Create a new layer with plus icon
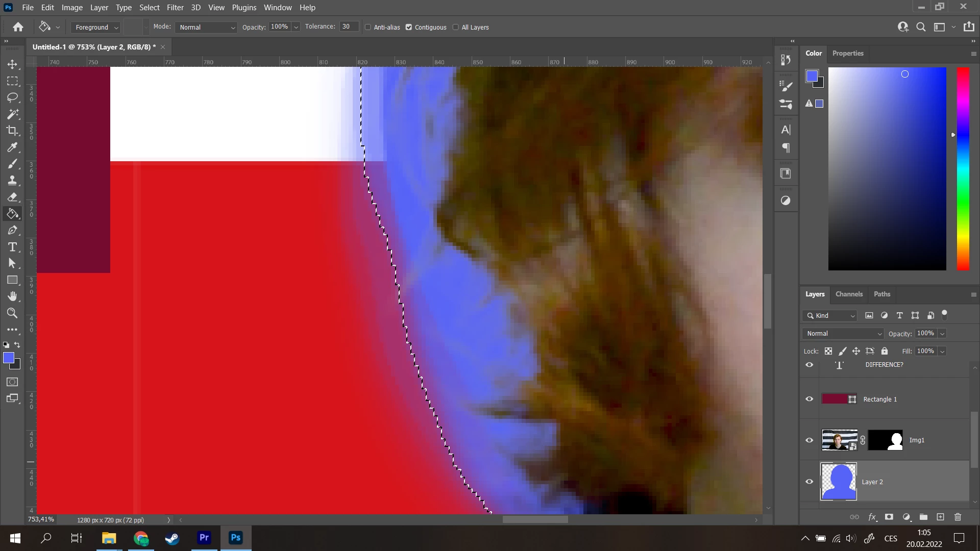The width and height of the screenshot is (980, 551). click(940, 517)
